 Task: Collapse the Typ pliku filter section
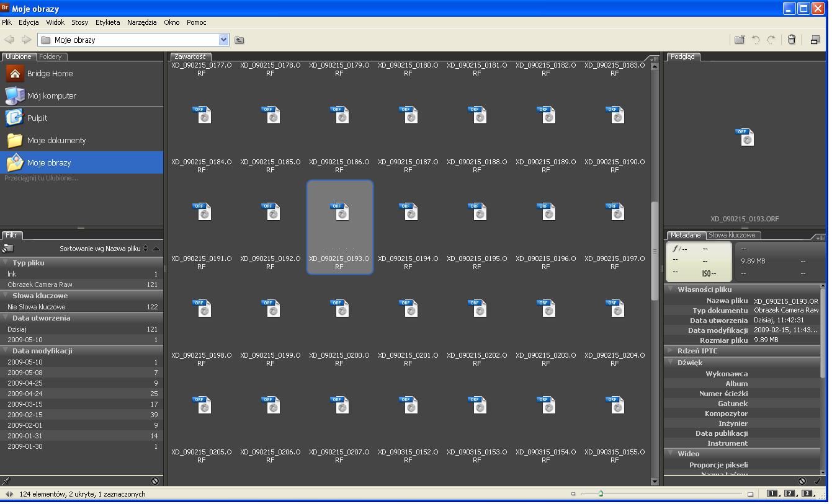(x=6, y=263)
